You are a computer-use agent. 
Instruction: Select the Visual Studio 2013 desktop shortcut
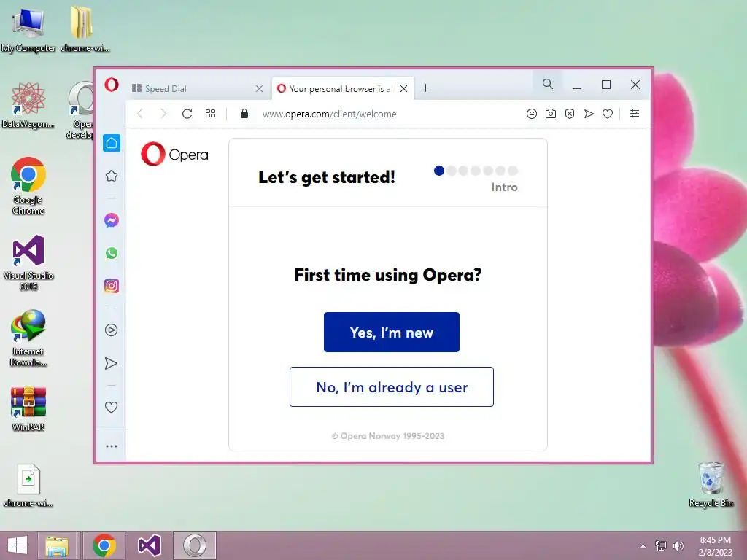pyautogui.click(x=28, y=262)
